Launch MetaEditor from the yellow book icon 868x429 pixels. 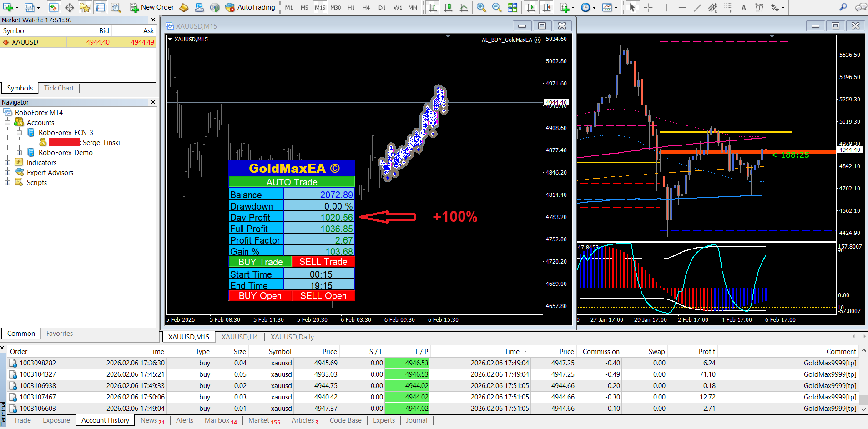[184, 7]
